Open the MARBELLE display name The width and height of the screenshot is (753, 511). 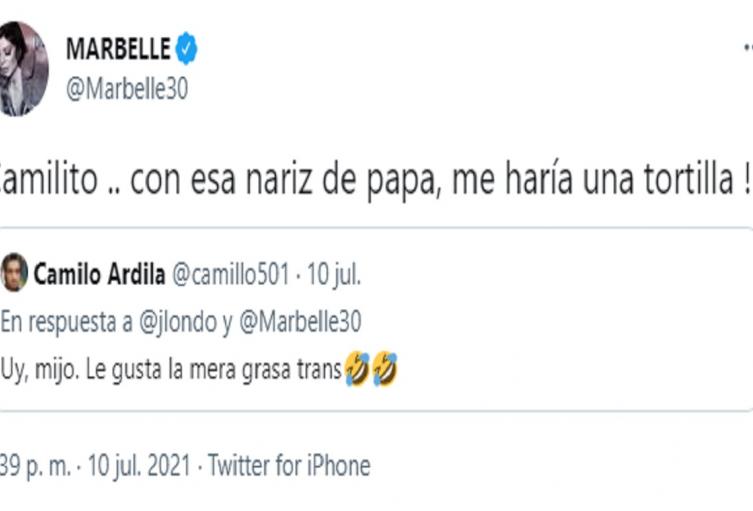[118, 48]
